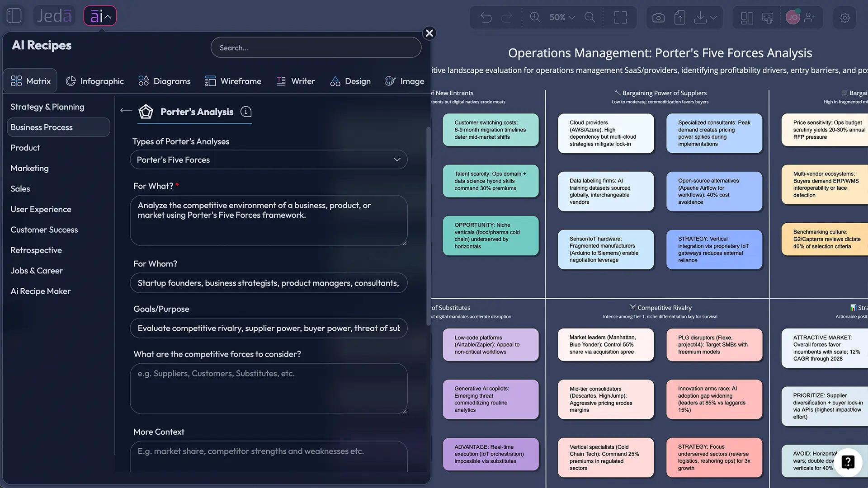868x488 pixels.
Task: Click the For Whom input field
Action: 269,283
